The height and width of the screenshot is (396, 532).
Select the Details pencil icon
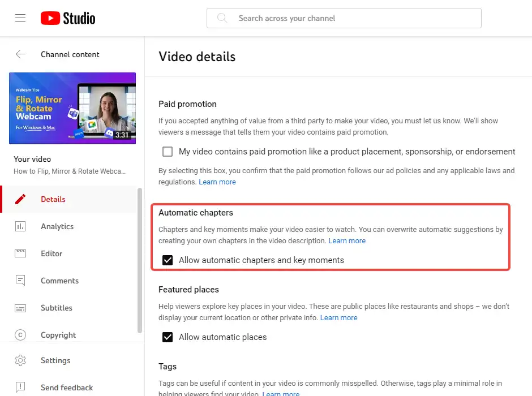click(x=20, y=199)
